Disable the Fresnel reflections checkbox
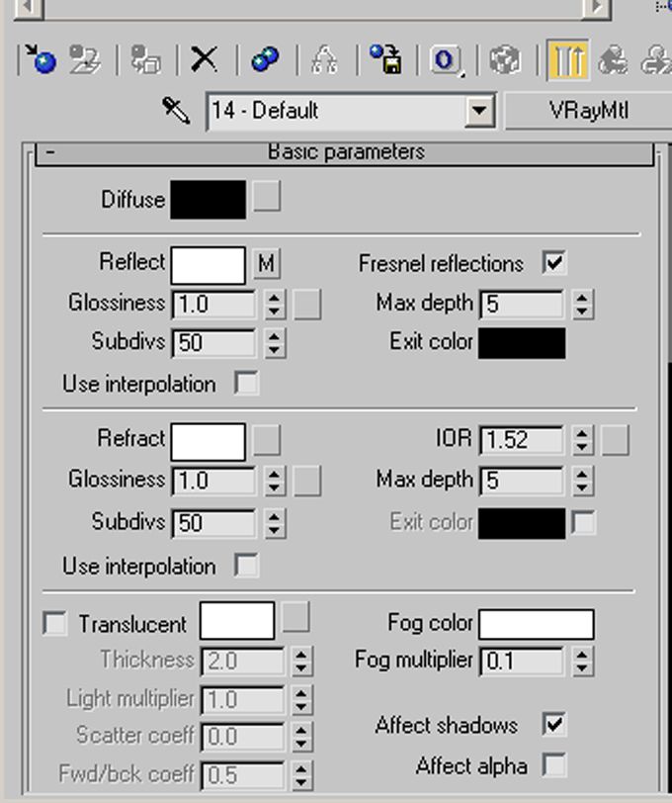This screenshot has height=803, width=672. [x=554, y=263]
